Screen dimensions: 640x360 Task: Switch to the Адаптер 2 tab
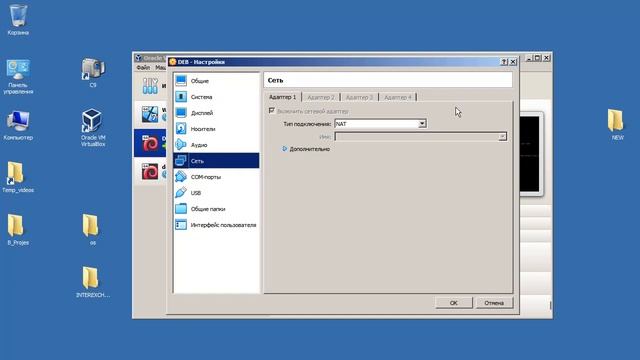[x=321, y=97]
